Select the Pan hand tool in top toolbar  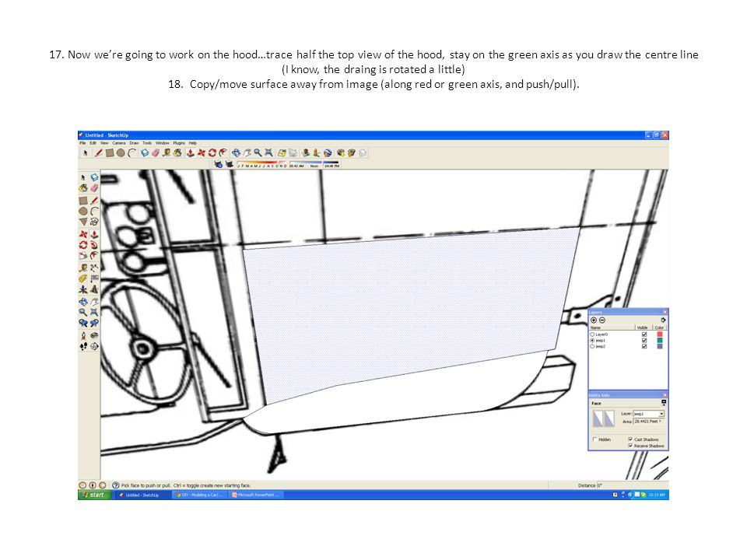coord(247,153)
